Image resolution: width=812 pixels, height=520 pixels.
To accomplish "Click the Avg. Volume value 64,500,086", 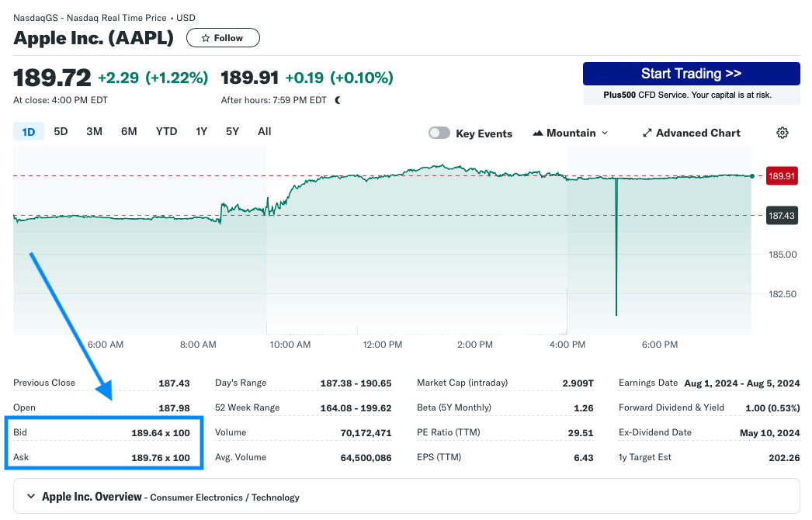I will click(x=366, y=458).
